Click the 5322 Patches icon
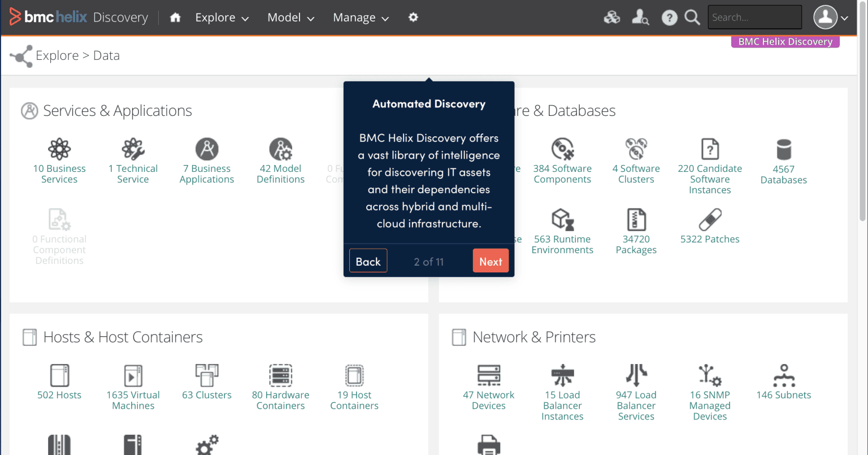 click(x=710, y=220)
